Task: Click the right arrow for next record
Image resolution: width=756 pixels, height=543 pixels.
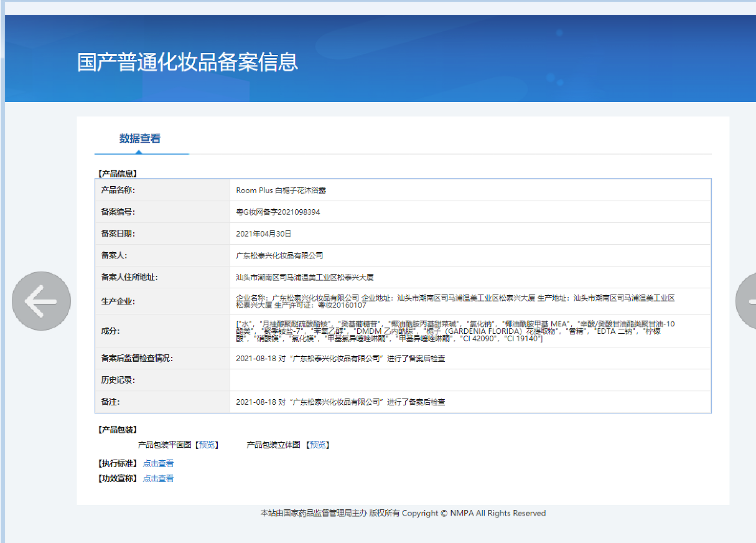Action: pyautogui.click(x=746, y=301)
